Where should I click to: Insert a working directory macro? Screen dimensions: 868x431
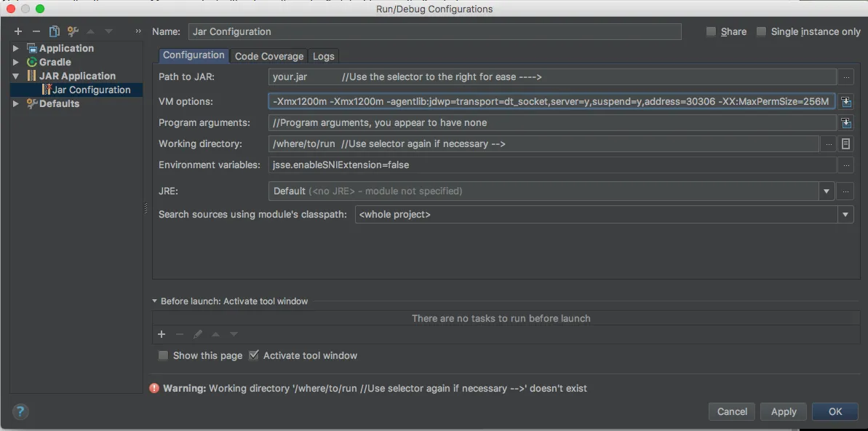[x=845, y=144]
